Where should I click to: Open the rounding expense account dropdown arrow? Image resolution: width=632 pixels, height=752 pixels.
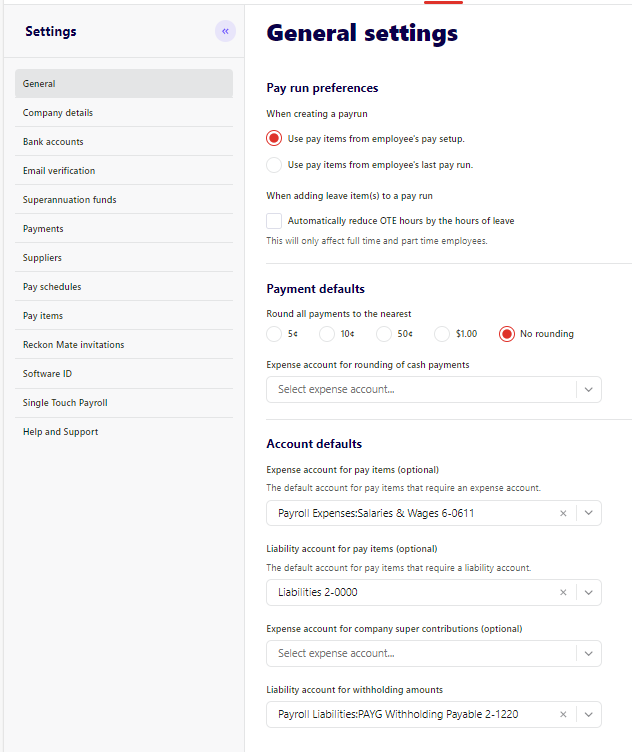coord(589,389)
